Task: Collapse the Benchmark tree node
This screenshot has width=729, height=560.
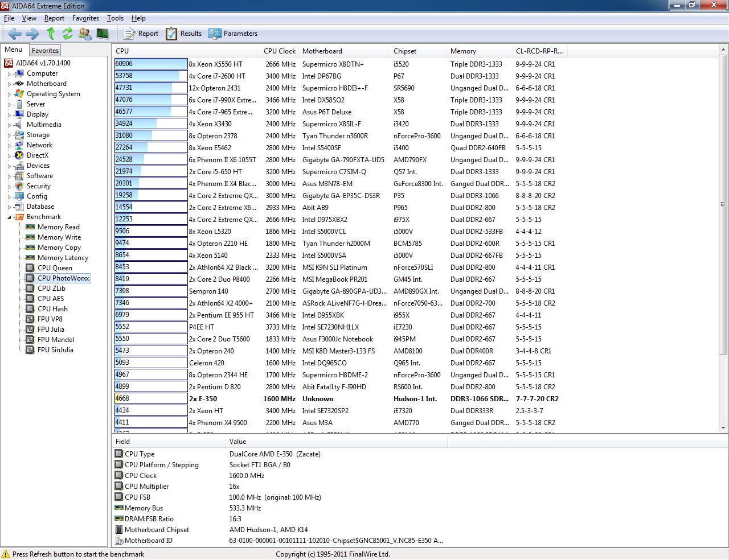Action: pyautogui.click(x=9, y=217)
